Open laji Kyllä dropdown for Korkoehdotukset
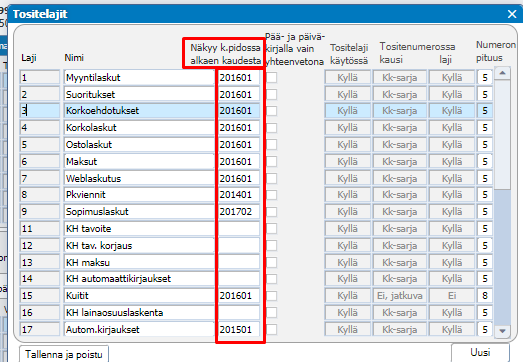The image size is (523, 362). [452, 111]
